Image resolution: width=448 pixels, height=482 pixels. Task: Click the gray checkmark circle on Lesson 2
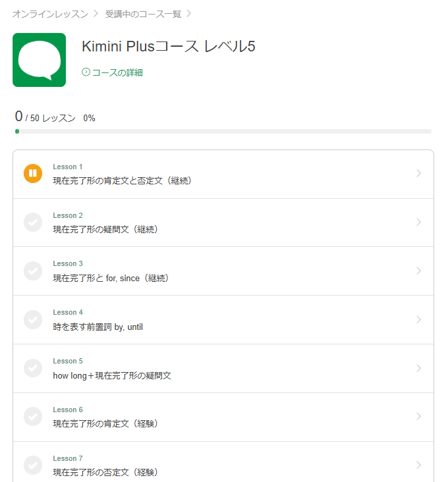click(33, 223)
